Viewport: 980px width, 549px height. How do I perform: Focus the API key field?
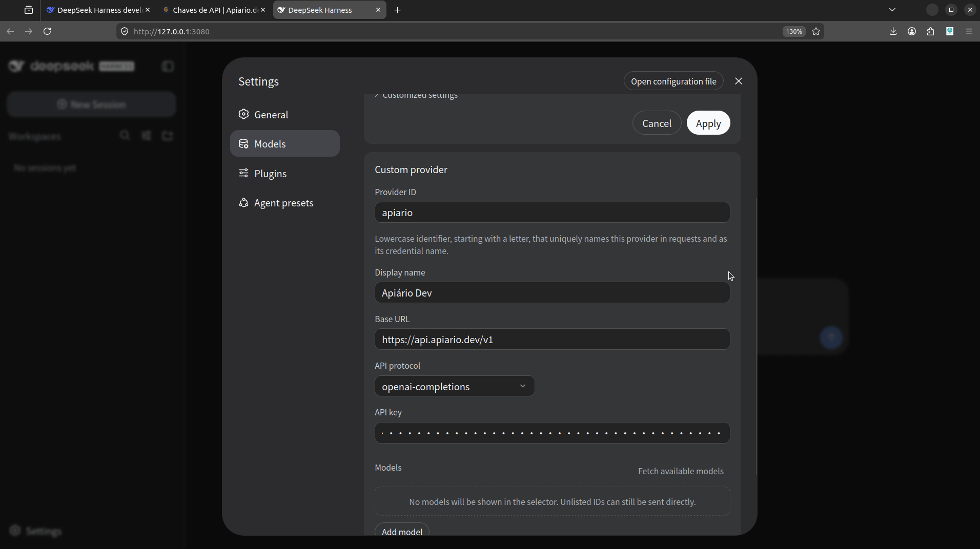click(x=552, y=433)
